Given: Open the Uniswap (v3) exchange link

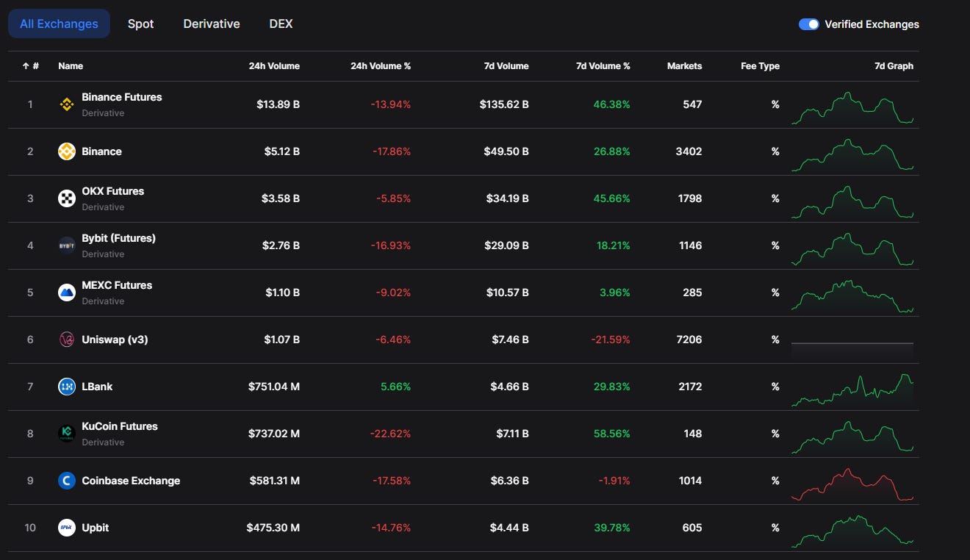Looking at the screenshot, I should 115,340.
